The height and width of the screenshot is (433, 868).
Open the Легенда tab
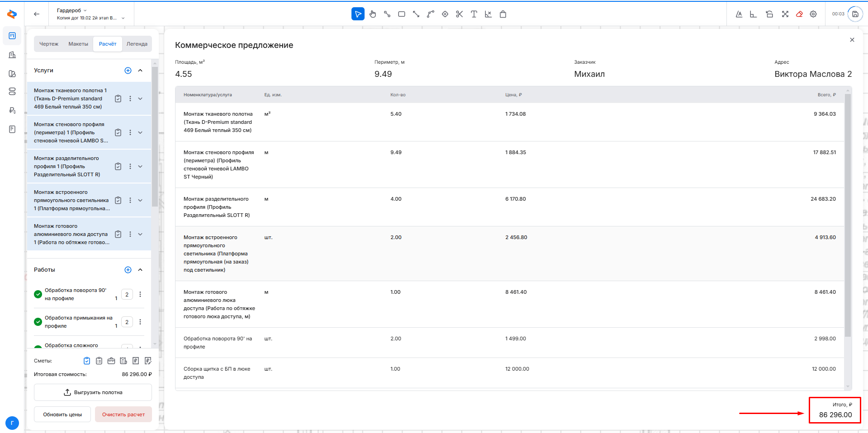click(x=137, y=44)
